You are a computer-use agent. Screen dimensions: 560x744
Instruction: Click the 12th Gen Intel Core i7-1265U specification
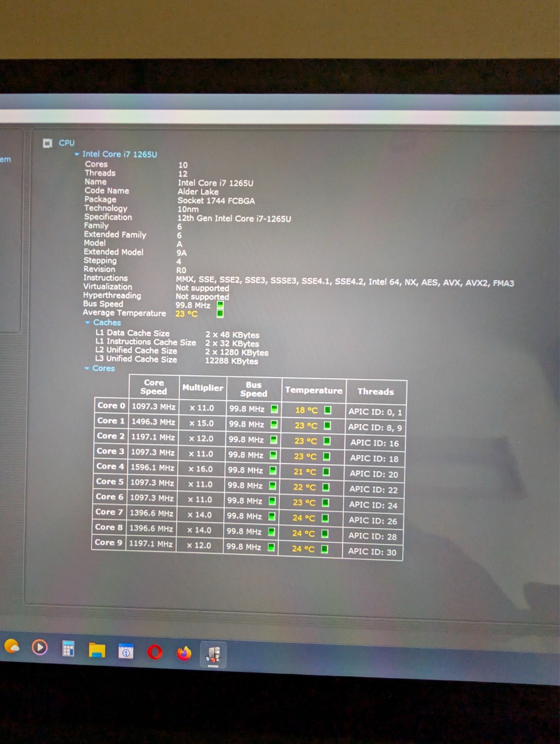point(234,219)
